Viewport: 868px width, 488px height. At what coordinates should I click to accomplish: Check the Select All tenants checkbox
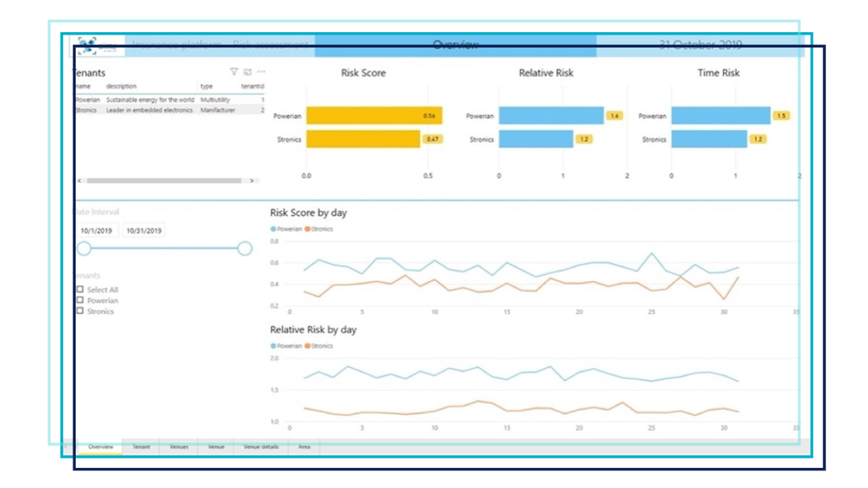80,290
